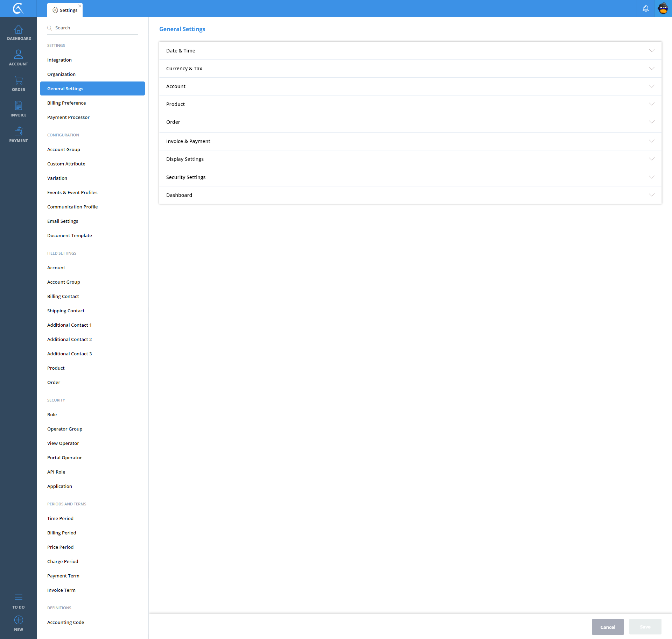Select Billing Preference in settings menu
The height and width of the screenshot is (639, 672).
(66, 103)
